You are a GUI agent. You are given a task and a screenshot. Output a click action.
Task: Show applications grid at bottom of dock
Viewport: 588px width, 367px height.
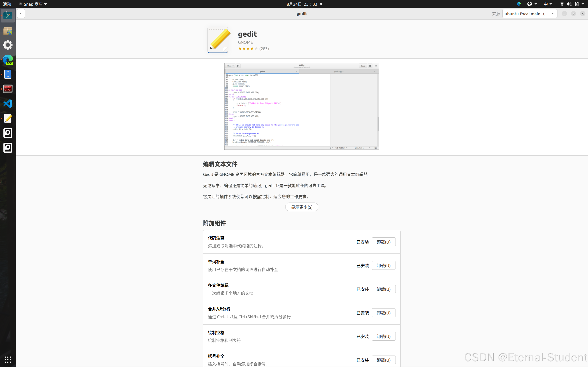pos(8,359)
